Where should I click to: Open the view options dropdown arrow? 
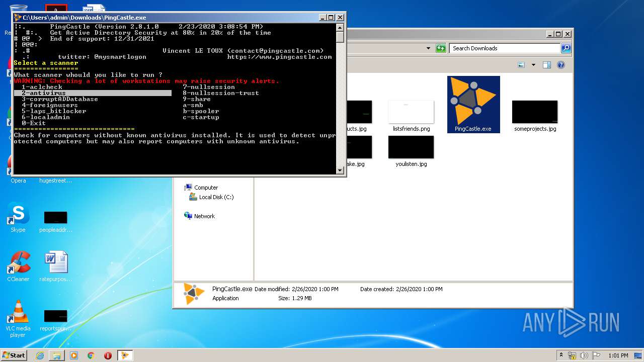[x=533, y=65]
